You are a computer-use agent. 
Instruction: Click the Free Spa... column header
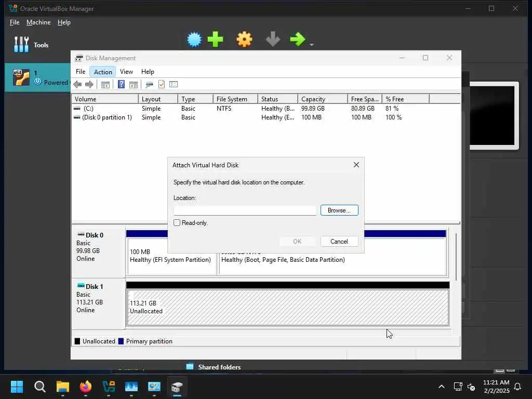365,99
